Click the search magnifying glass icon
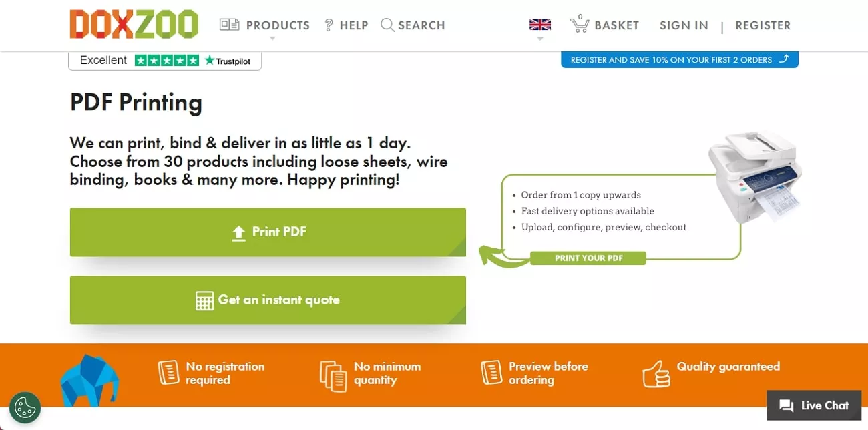The image size is (868, 430). tap(387, 25)
